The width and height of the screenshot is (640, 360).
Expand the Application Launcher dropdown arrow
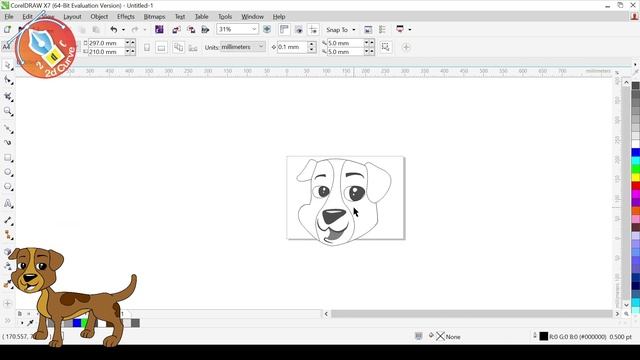pos(410,29)
